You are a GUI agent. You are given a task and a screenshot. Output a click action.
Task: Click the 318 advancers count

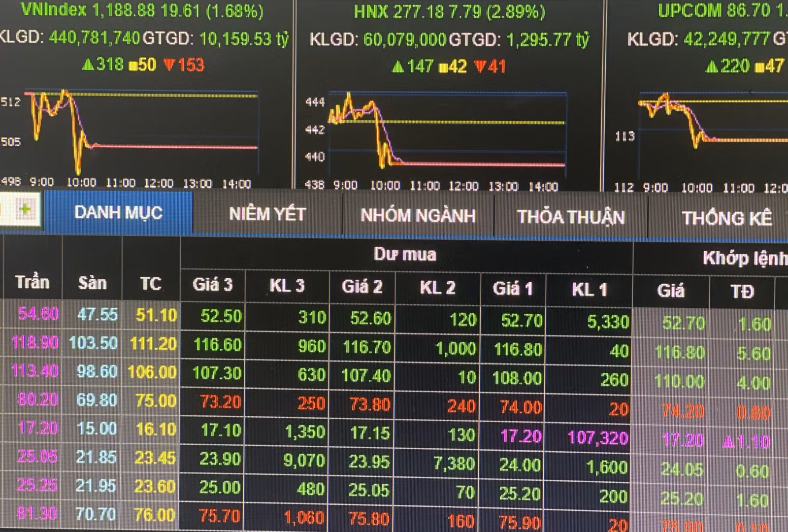coord(110,64)
